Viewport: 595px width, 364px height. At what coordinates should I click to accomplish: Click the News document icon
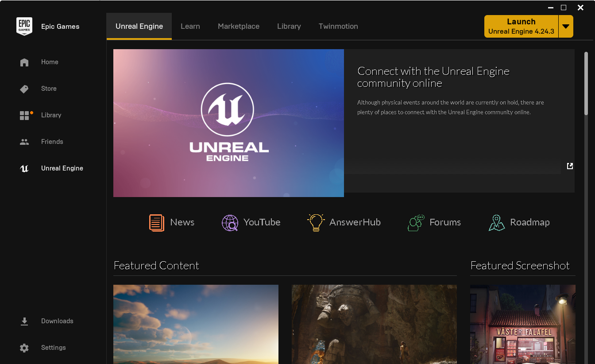[x=157, y=223]
